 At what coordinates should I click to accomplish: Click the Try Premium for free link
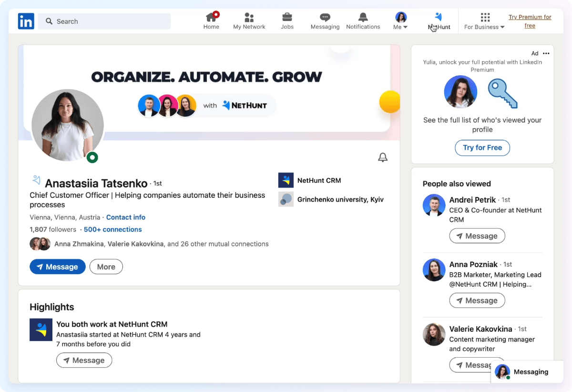[x=530, y=21]
